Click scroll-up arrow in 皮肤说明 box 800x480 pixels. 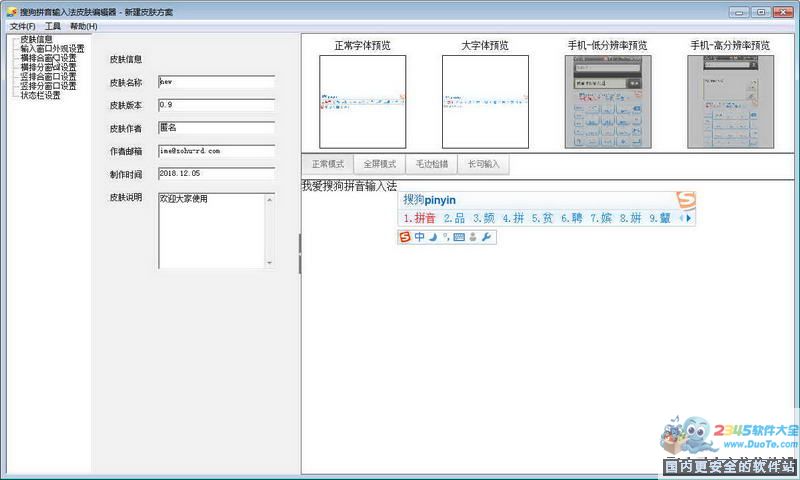coord(269,199)
